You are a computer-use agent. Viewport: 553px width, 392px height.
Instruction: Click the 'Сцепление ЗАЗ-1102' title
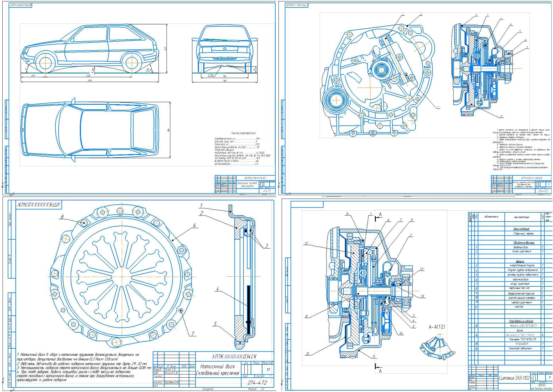[514, 378]
